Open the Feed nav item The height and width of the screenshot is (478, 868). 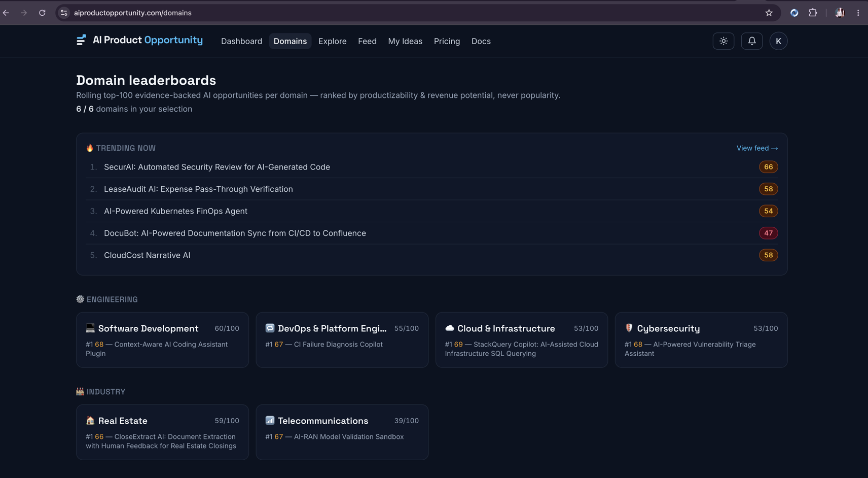point(367,41)
